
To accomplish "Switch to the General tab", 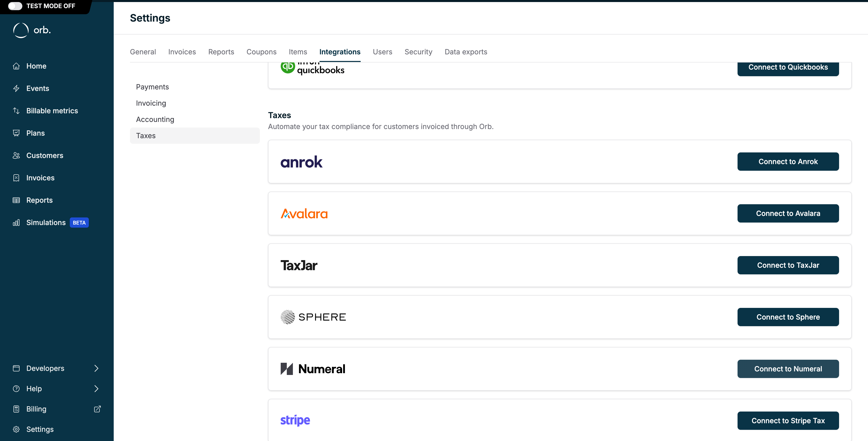I will pyautogui.click(x=143, y=52).
